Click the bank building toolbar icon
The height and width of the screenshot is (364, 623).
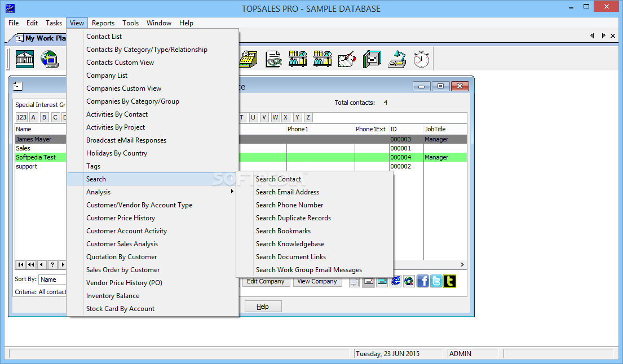25,59
